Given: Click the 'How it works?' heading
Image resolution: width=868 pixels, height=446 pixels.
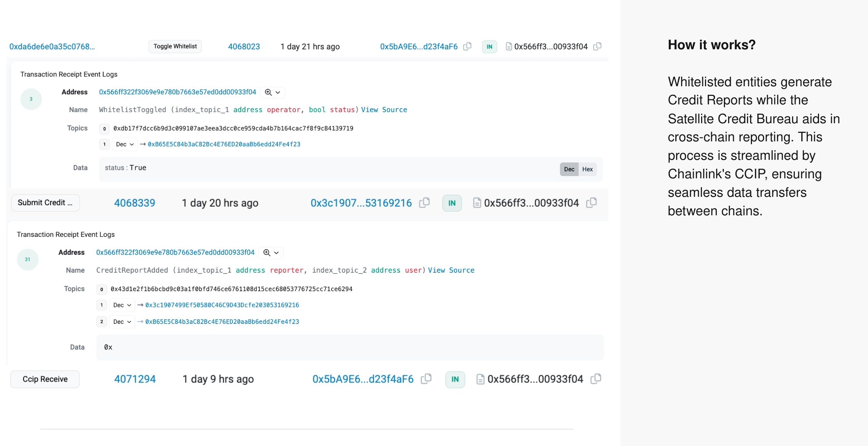Looking at the screenshot, I should point(712,45).
